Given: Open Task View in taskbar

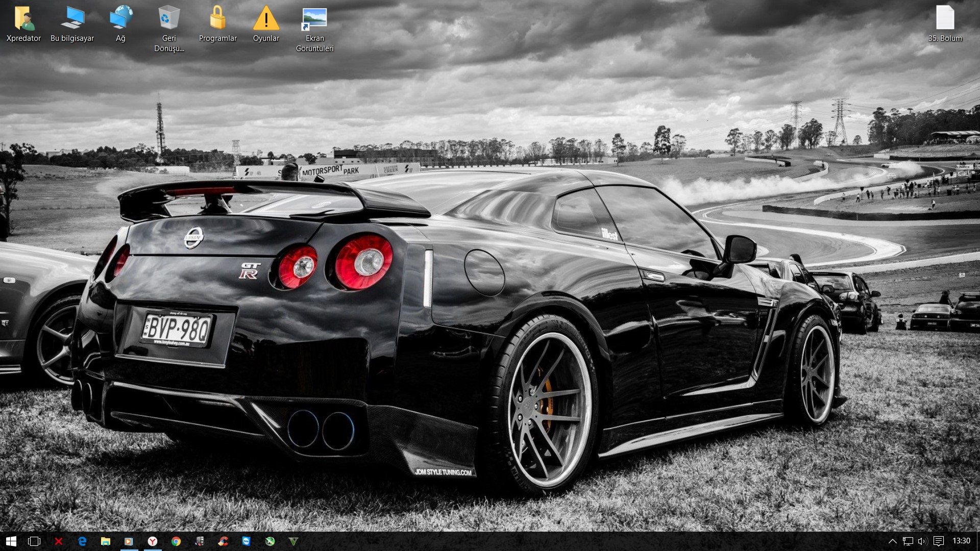Looking at the screenshot, I should (34, 541).
